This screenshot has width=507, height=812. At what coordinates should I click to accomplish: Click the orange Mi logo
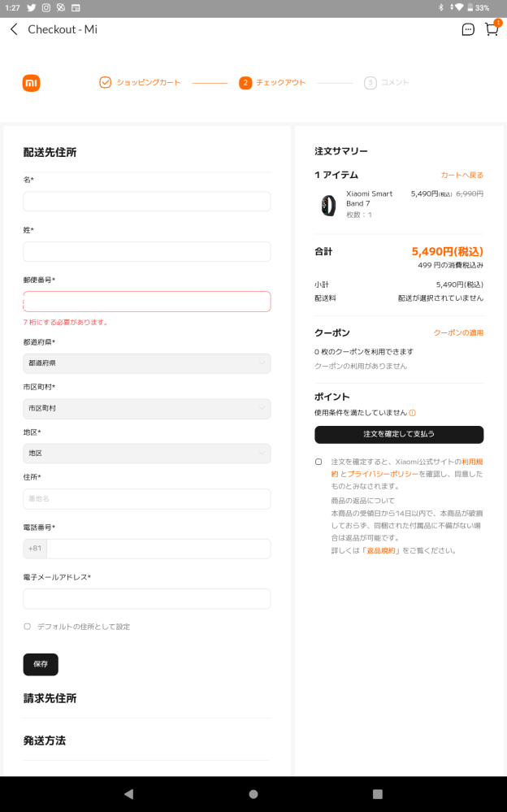tap(32, 83)
